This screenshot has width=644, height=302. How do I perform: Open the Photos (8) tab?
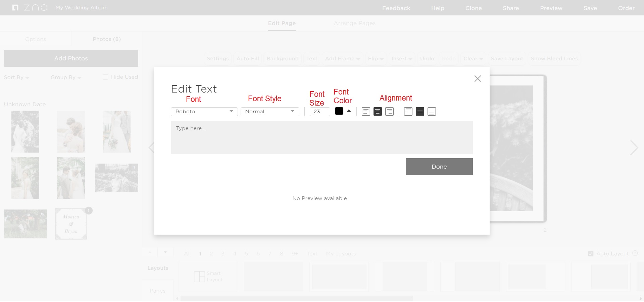coord(107,39)
